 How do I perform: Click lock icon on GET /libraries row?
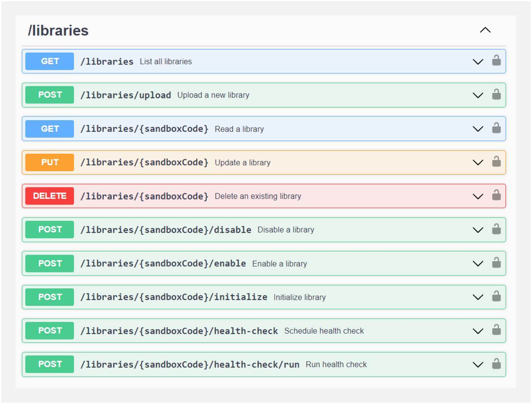coord(496,61)
